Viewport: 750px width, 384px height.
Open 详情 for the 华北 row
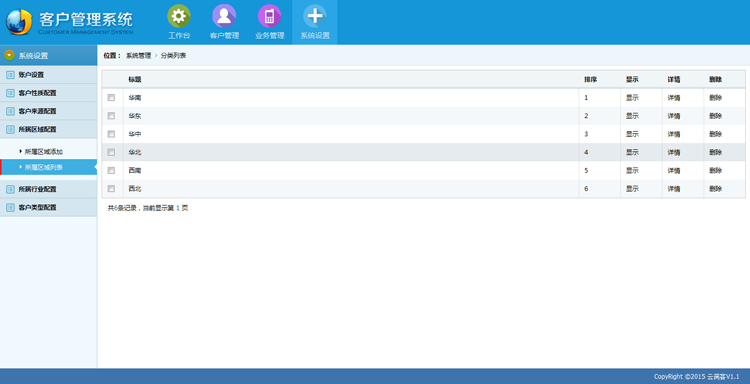tap(674, 152)
